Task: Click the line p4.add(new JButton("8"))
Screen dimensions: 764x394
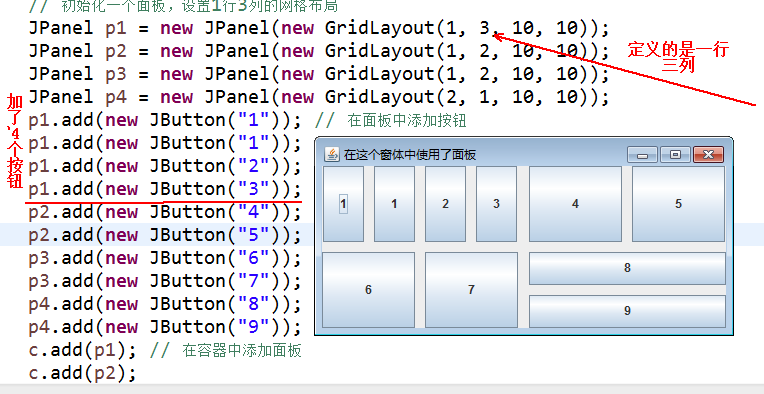Action: click(x=166, y=304)
